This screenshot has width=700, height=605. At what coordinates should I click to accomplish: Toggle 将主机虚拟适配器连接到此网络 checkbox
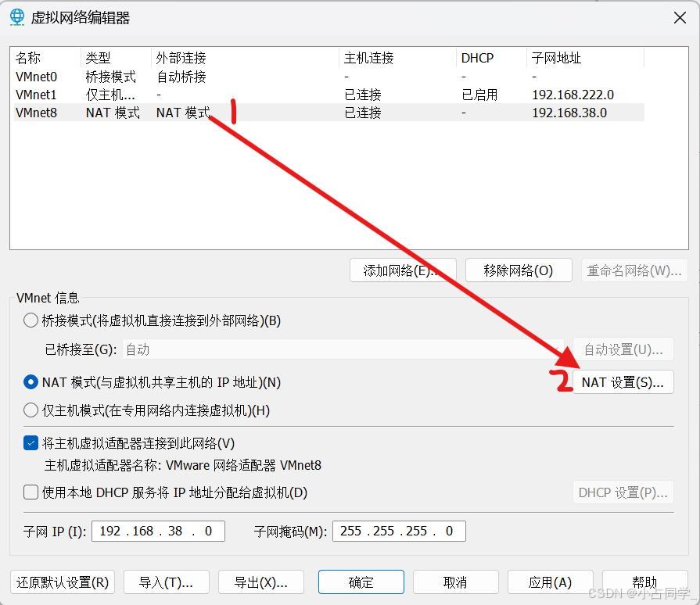coord(31,443)
